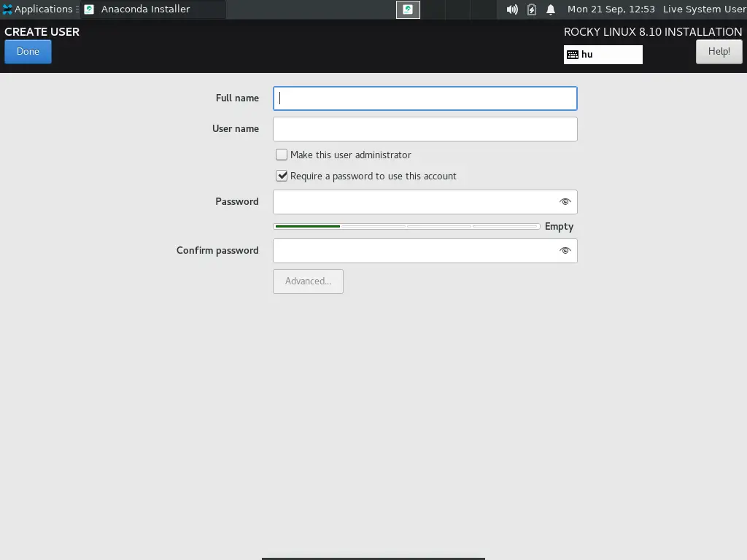The width and height of the screenshot is (747, 560).
Task: Click into the User name field
Action: 425,129
